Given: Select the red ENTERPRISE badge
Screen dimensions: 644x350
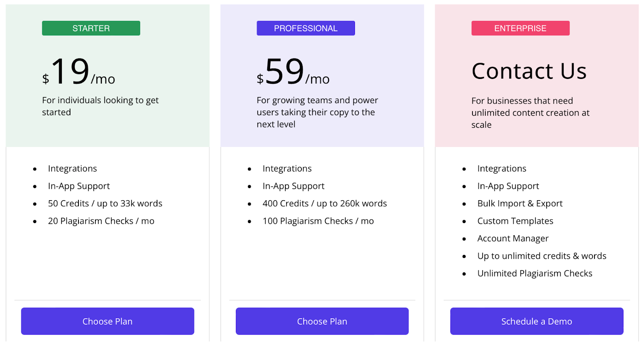Looking at the screenshot, I should point(520,28).
